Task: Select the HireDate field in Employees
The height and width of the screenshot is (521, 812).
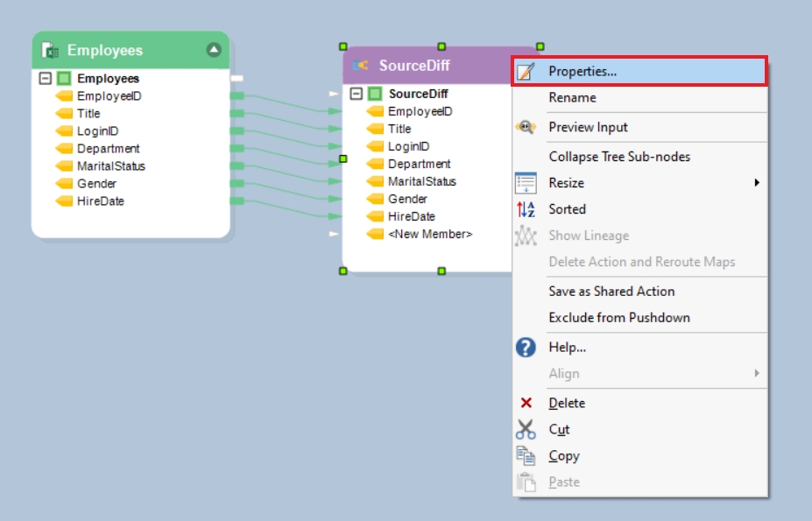Action: click(101, 201)
